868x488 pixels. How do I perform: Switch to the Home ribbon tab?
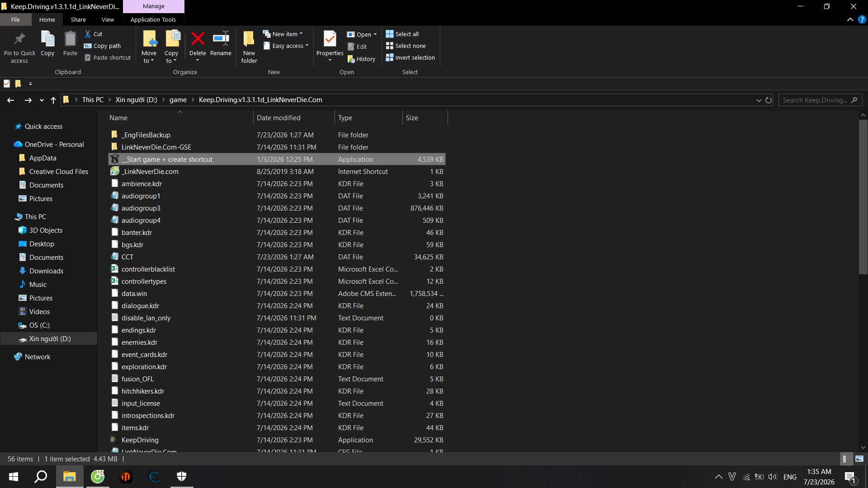[x=47, y=19]
